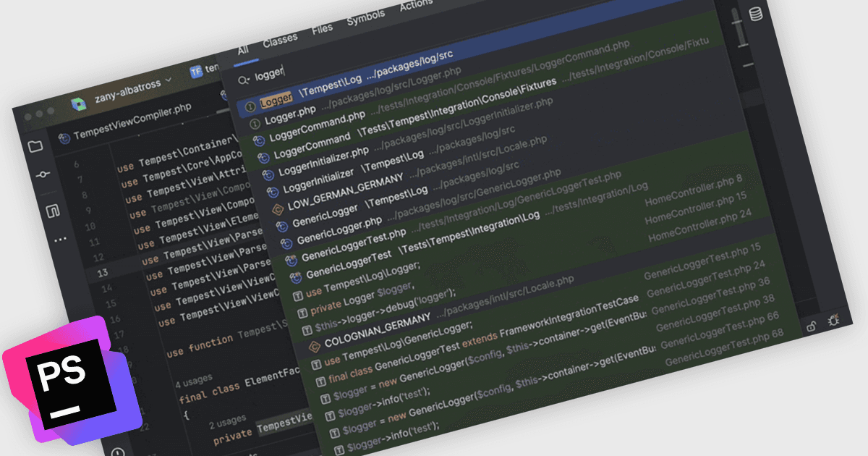Viewport: 868px width, 456px height.
Task: Click the text icon beside 'use Tempest\Log\Logger;'
Action: coord(297,295)
